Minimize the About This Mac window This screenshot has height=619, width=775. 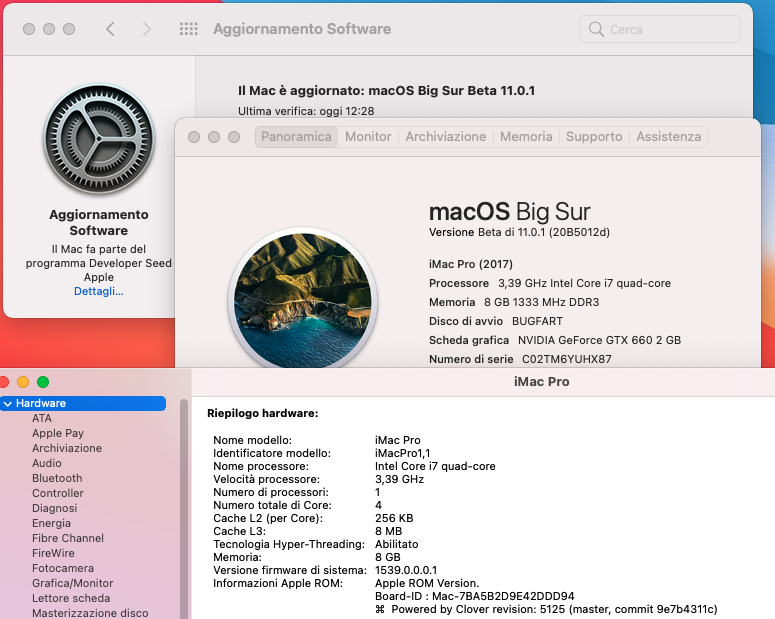(214, 137)
